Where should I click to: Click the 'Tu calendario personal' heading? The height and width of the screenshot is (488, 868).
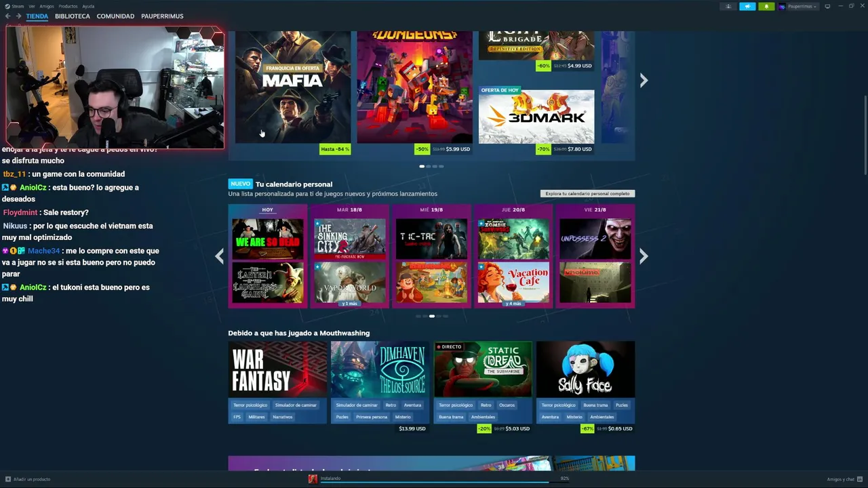coord(294,184)
